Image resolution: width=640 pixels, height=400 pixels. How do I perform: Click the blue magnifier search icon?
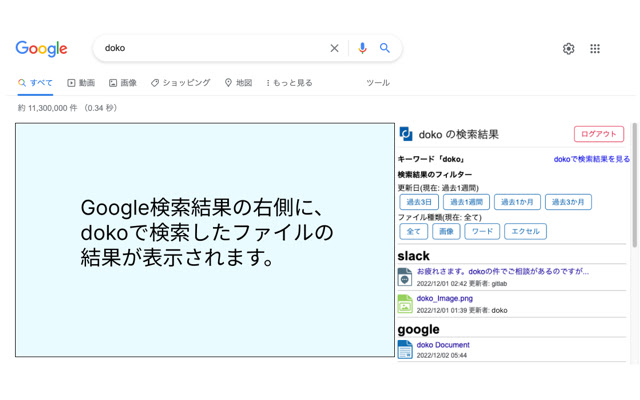coord(384,48)
